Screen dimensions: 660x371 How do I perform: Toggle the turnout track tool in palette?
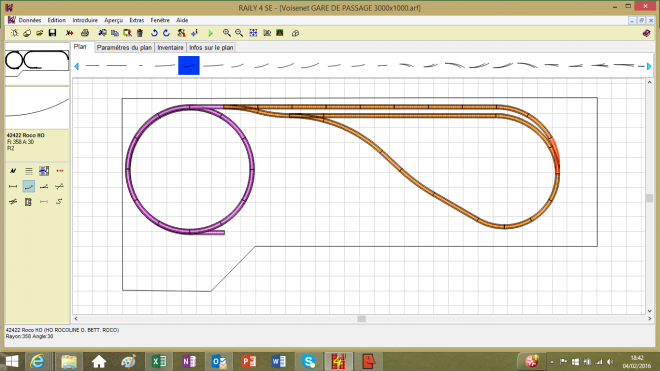44,186
